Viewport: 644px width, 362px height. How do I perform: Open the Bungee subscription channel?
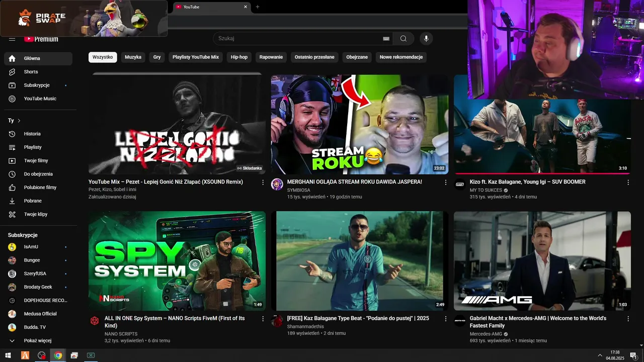tap(38, 260)
